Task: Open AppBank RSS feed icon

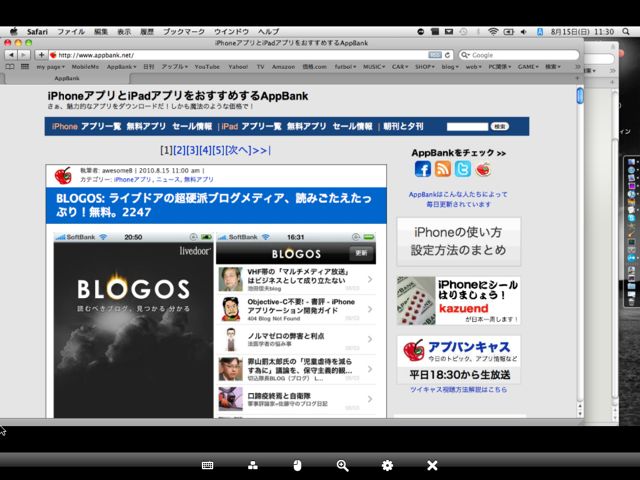Action: pyautogui.click(x=443, y=169)
